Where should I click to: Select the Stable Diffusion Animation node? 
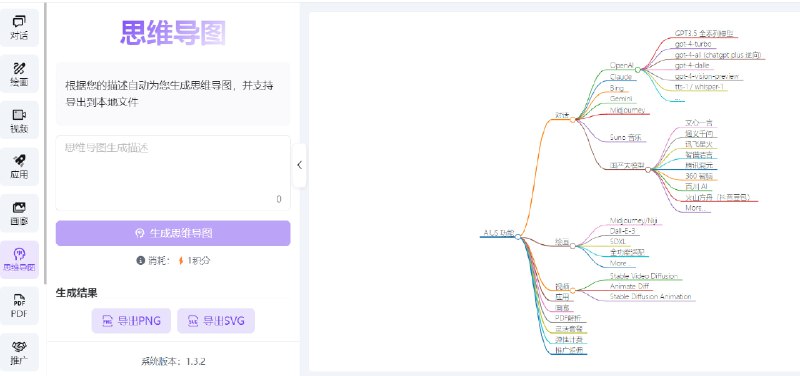coord(651,296)
